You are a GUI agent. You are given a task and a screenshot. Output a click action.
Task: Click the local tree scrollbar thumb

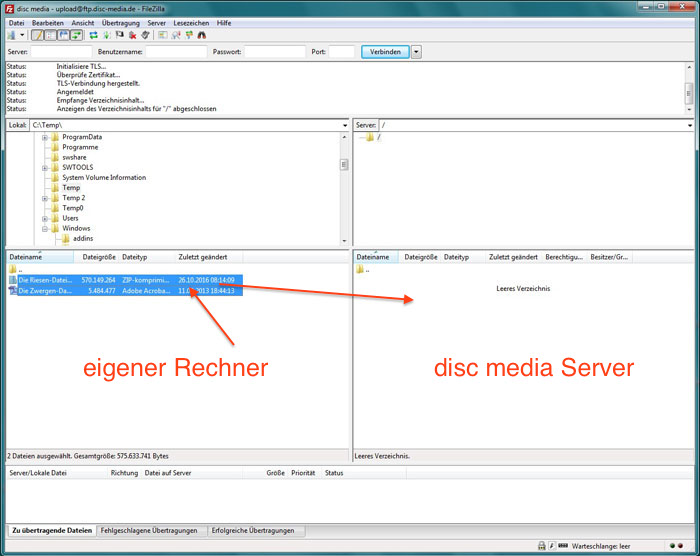click(x=344, y=165)
